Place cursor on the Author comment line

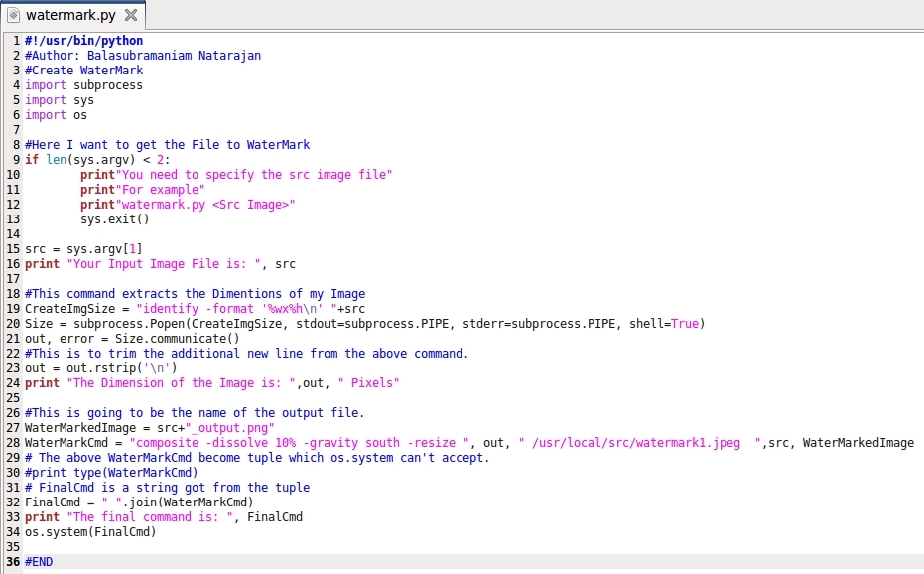tap(139, 56)
